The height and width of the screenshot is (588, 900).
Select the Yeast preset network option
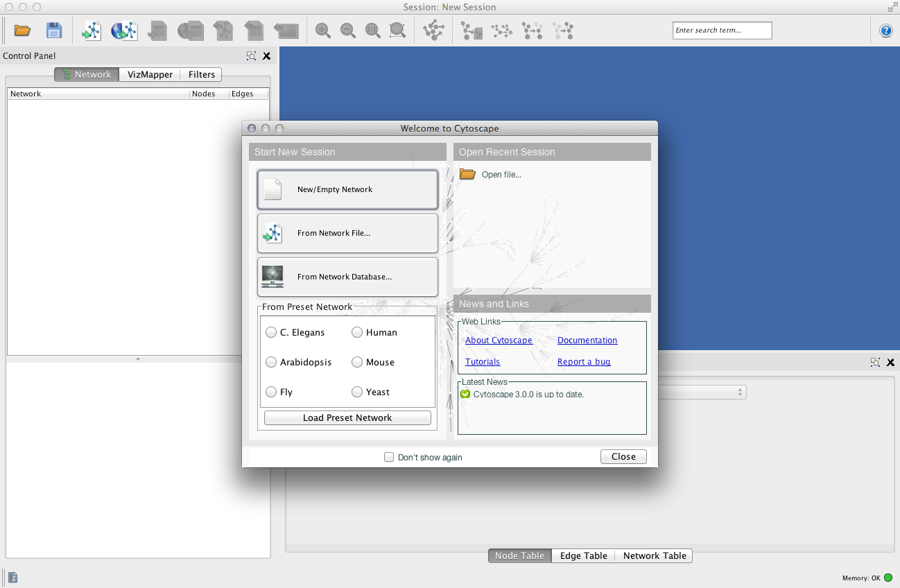coord(357,392)
